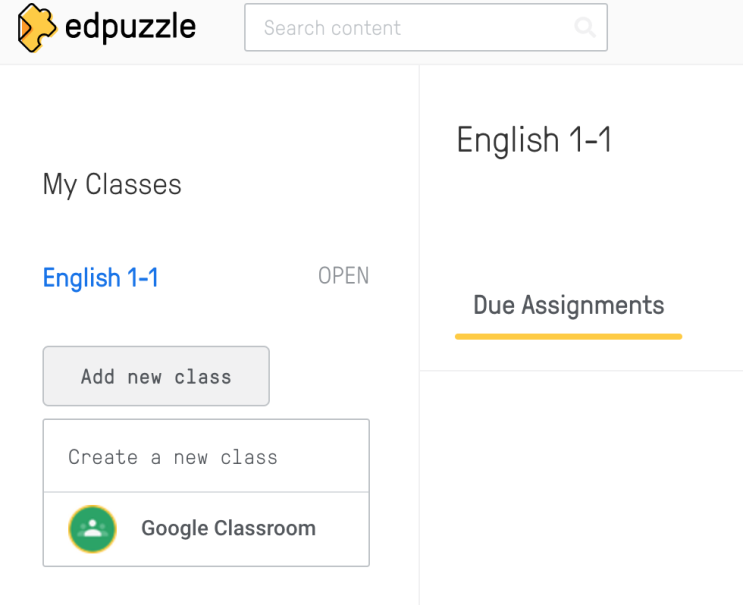Click the magnifying glass search icon
The image size is (743, 605).
[x=585, y=28]
